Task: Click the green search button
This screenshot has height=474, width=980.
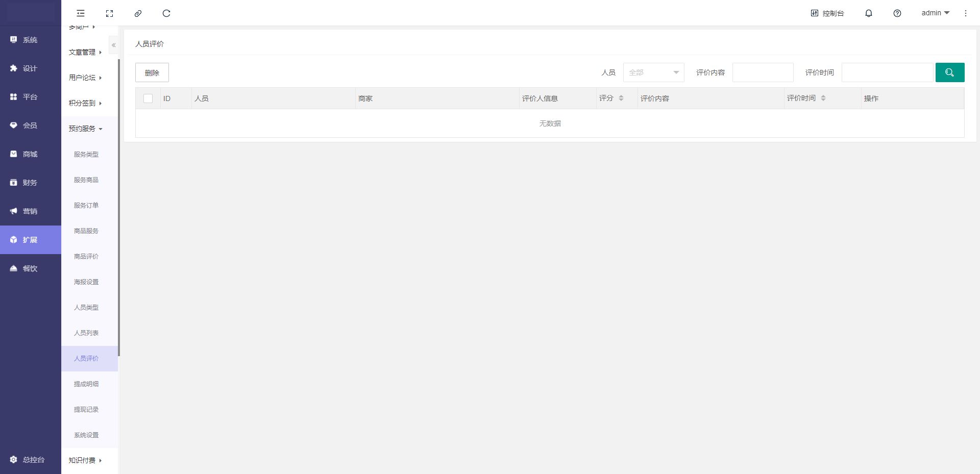Action: tap(949, 72)
